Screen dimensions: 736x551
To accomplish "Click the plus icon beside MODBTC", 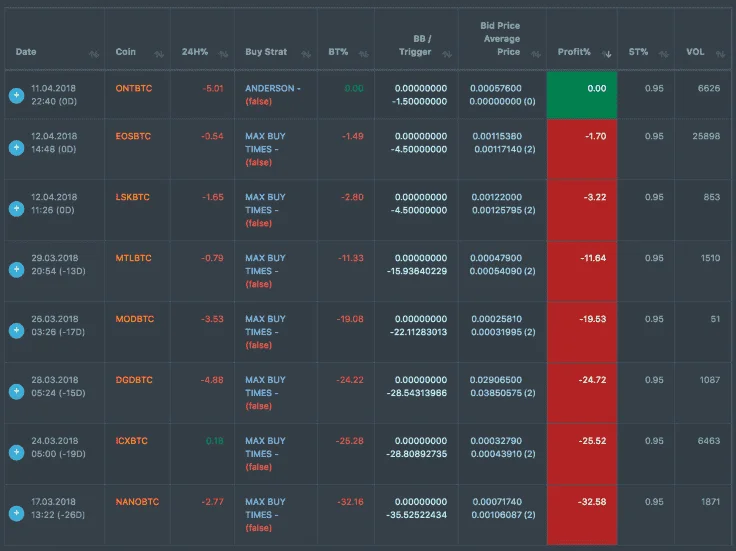I will (x=16, y=330).
